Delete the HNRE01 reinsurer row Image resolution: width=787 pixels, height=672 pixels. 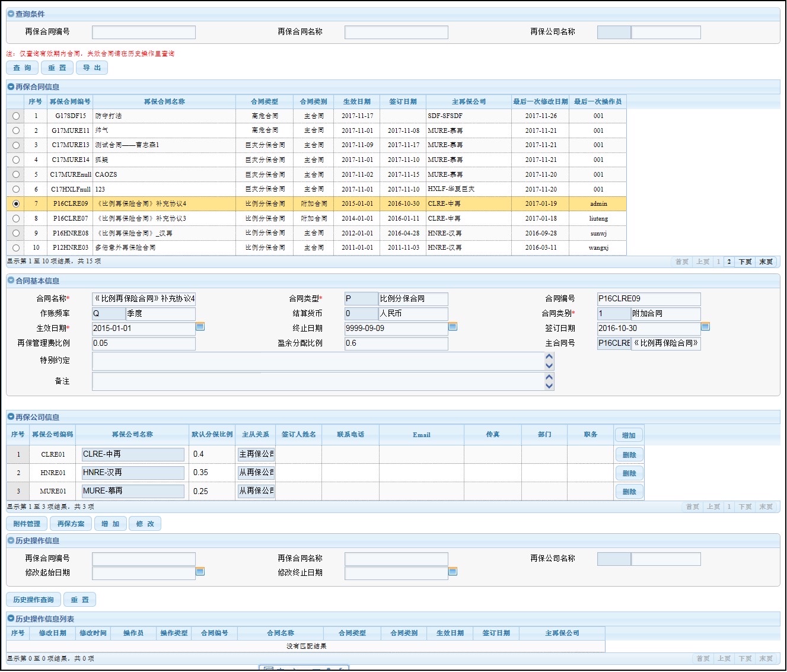click(629, 473)
